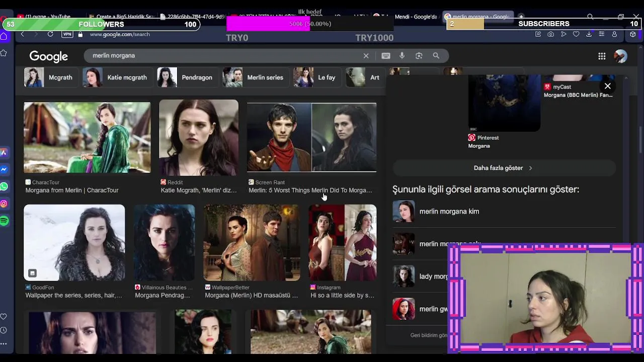This screenshot has width=644, height=362.
Task: Open the CharacTour green dress image
Action: pos(87,138)
